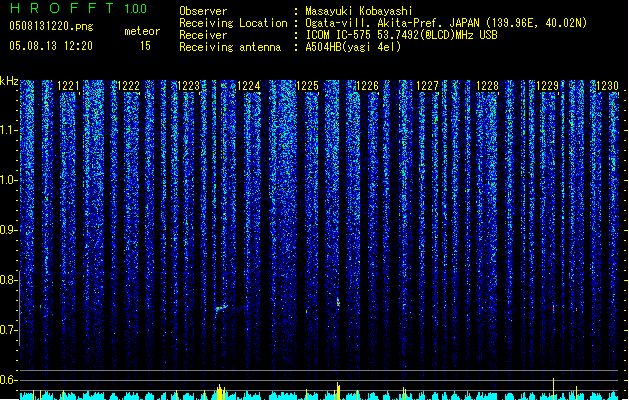The width and height of the screenshot is (629, 400).
Task: Click the Receiving antenna label
Action: [x=230, y=47]
